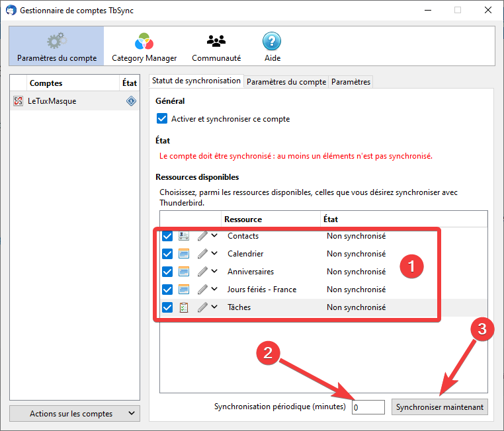Click the Ressource column header
This screenshot has height=431, width=504.
coord(271,219)
